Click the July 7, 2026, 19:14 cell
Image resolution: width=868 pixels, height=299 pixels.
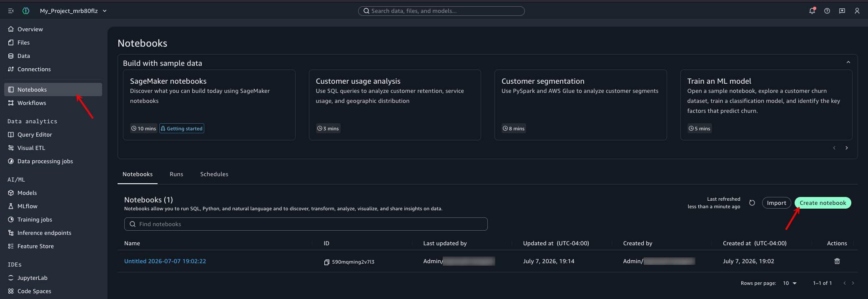pos(549,261)
